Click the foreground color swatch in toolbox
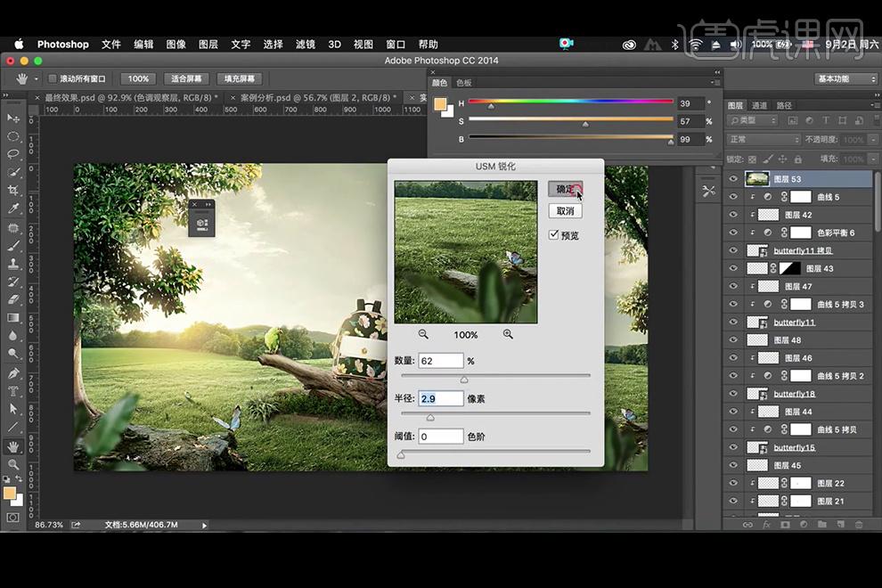882x588 pixels. pyautogui.click(x=10, y=494)
